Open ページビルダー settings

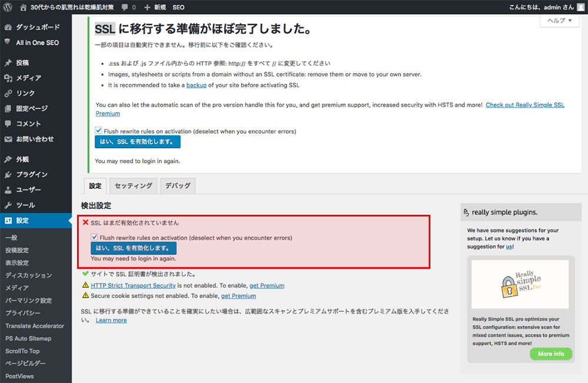pos(25,364)
